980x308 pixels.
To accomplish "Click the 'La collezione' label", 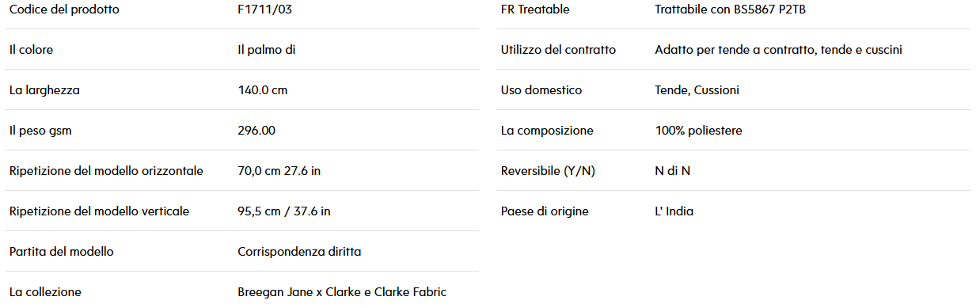I will (45, 292).
